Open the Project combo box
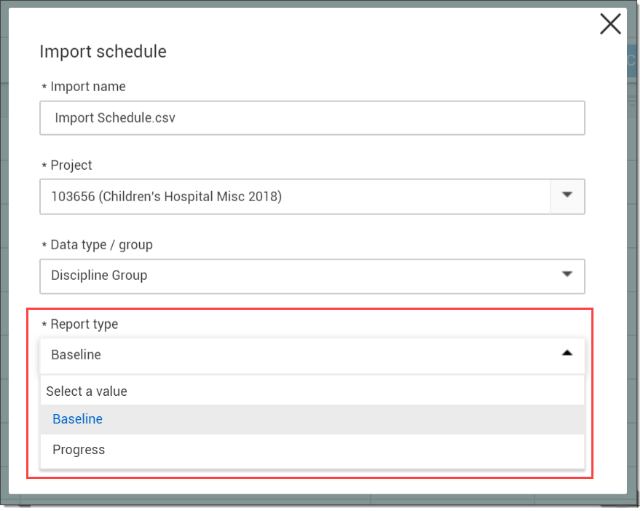This screenshot has height=511, width=643. pos(295,197)
